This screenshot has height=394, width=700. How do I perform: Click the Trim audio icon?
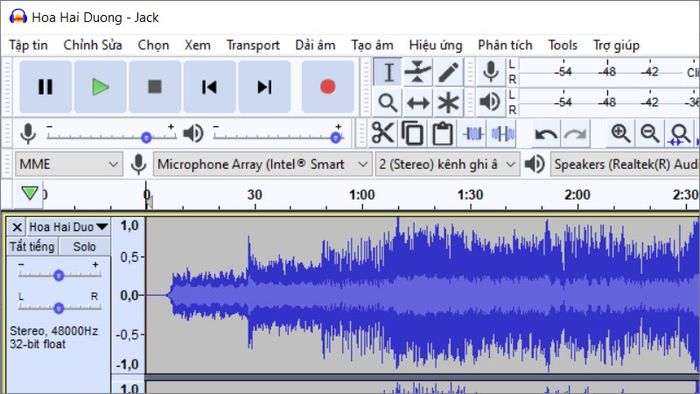tap(473, 133)
